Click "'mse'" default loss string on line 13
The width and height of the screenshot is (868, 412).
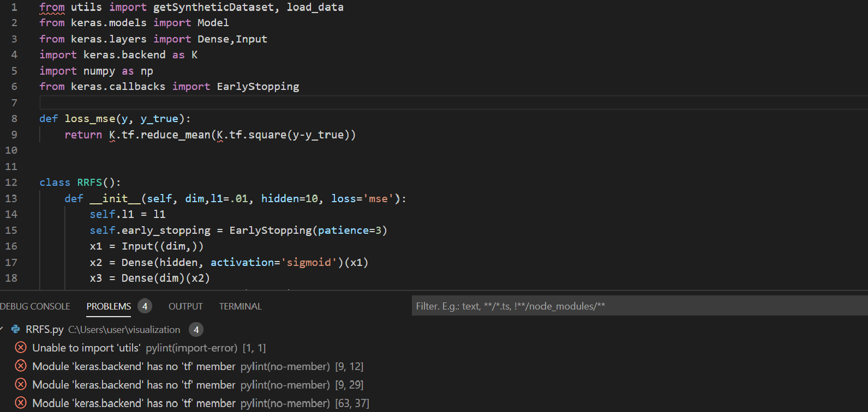point(379,198)
